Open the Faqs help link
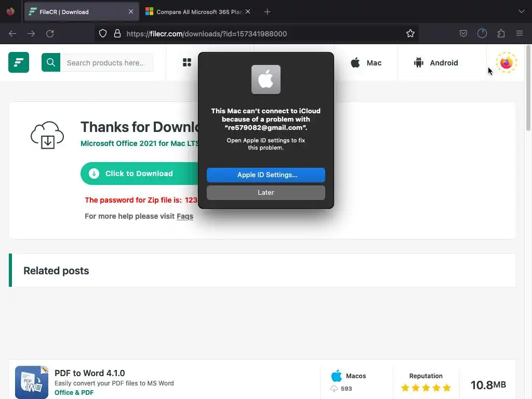This screenshot has width=532, height=399. [185, 217]
